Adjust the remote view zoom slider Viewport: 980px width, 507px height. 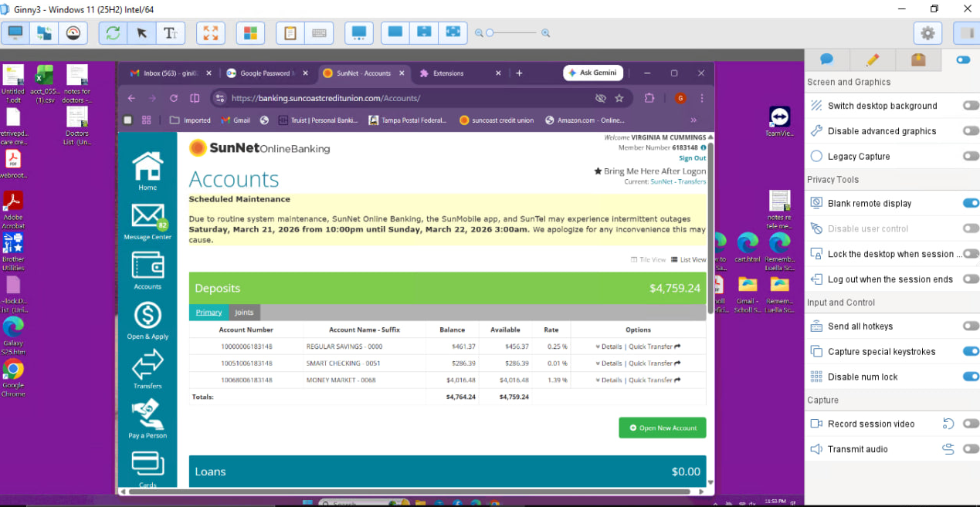click(490, 33)
